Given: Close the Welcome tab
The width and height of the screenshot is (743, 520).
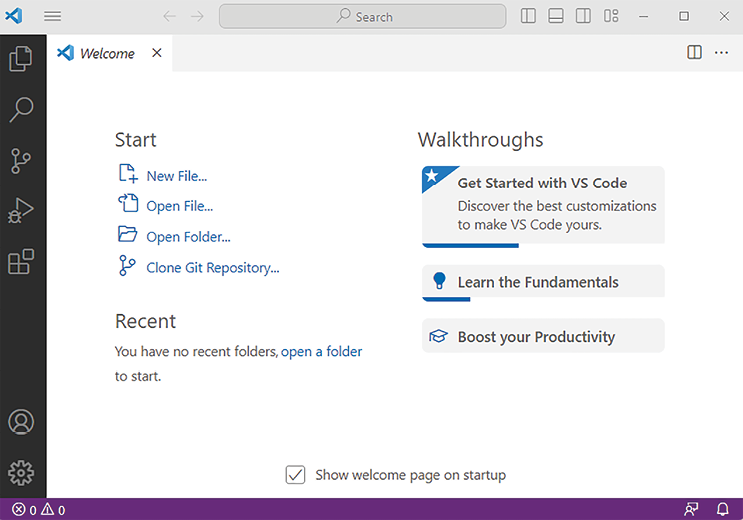Looking at the screenshot, I should coord(157,53).
